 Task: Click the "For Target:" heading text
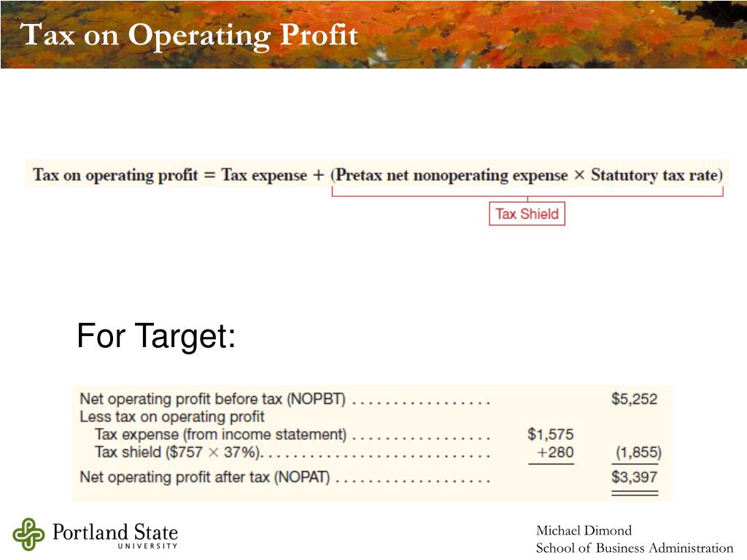coord(156,336)
